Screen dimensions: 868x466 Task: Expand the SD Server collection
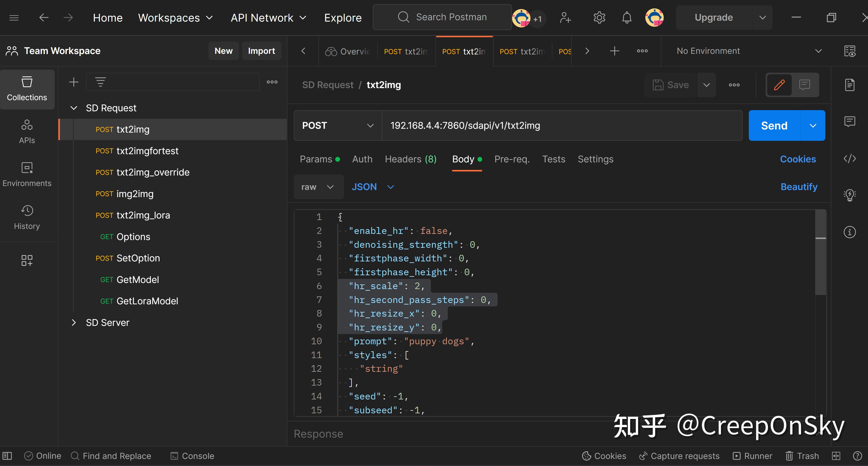pyautogui.click(x=74, y=323)
